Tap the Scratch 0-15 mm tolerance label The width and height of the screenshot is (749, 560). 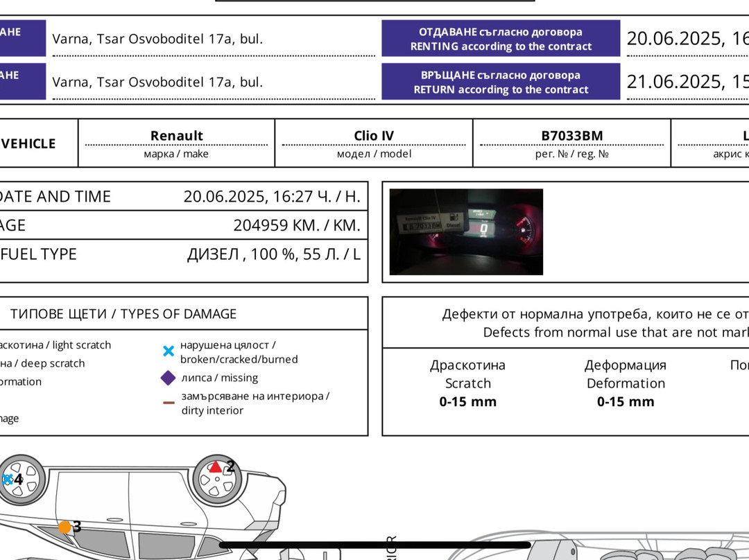467,383
